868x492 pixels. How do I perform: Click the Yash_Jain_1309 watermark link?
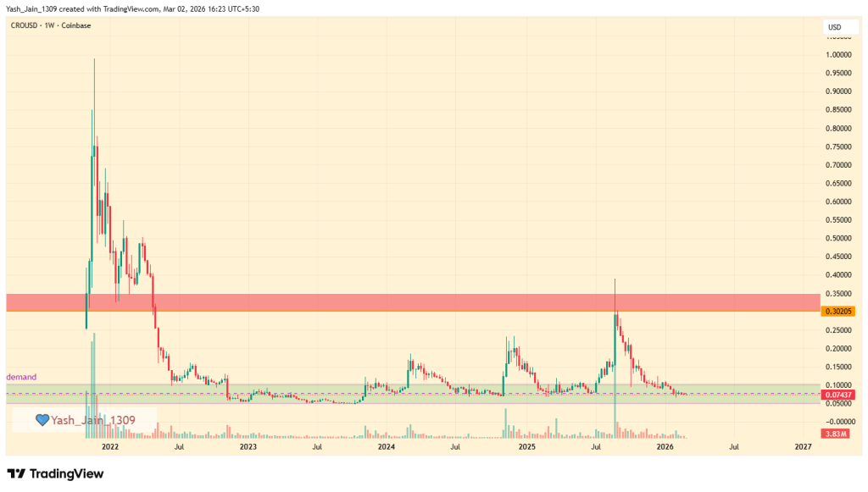pyautogui.click(x=93, y=417)
